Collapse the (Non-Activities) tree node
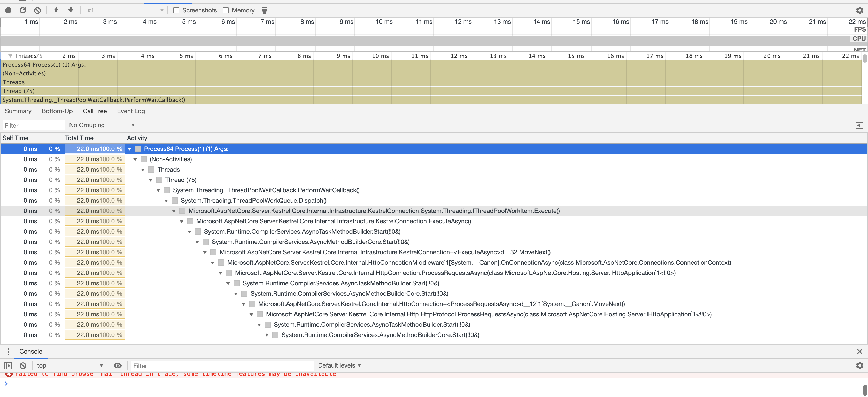Viewport: 868px width, 397px height. pyautogui.click(x=135, y=159)
